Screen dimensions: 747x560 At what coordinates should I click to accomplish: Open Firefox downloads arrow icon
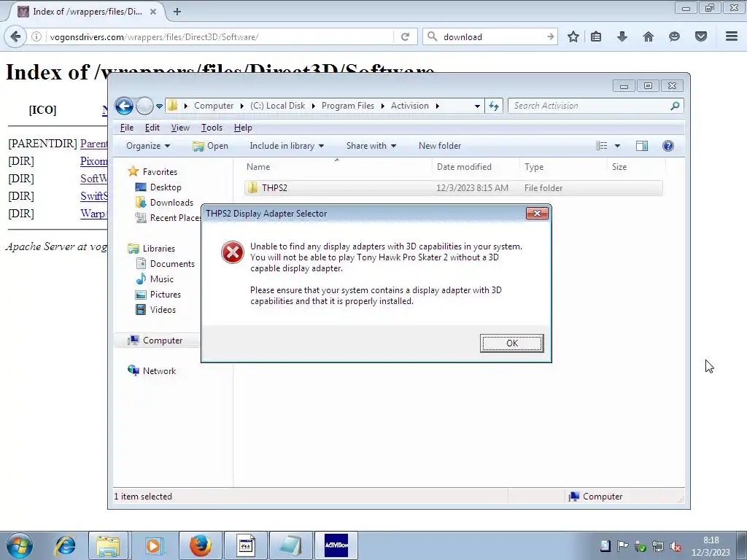tap(622, 36)
